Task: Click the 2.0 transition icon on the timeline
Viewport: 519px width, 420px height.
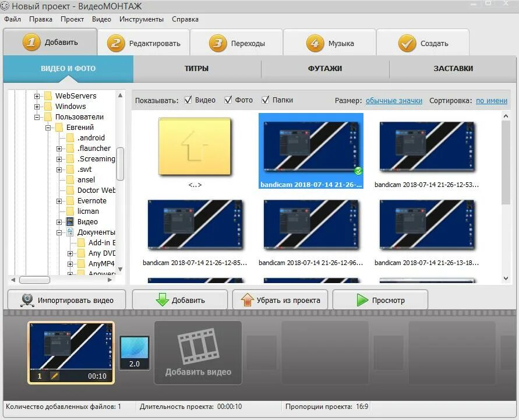Action: tap(135, 353)
